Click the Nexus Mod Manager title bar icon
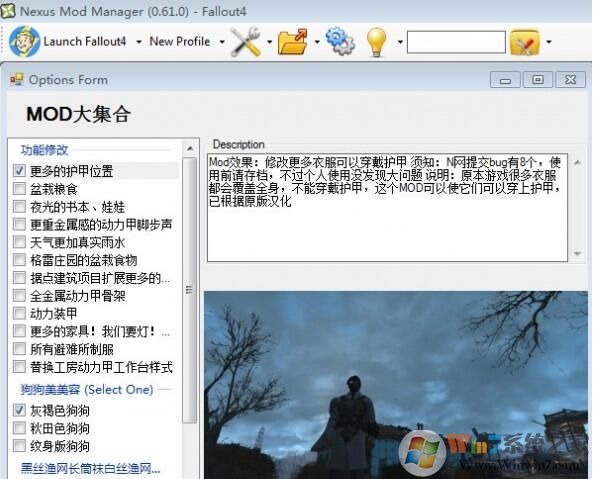The height and width of the screenshot is (479, 596). click(8, 11)
